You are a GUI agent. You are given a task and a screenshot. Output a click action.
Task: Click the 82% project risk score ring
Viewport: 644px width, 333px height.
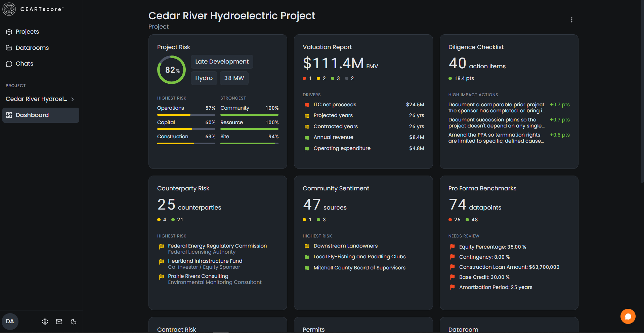[x=171, y=70]
